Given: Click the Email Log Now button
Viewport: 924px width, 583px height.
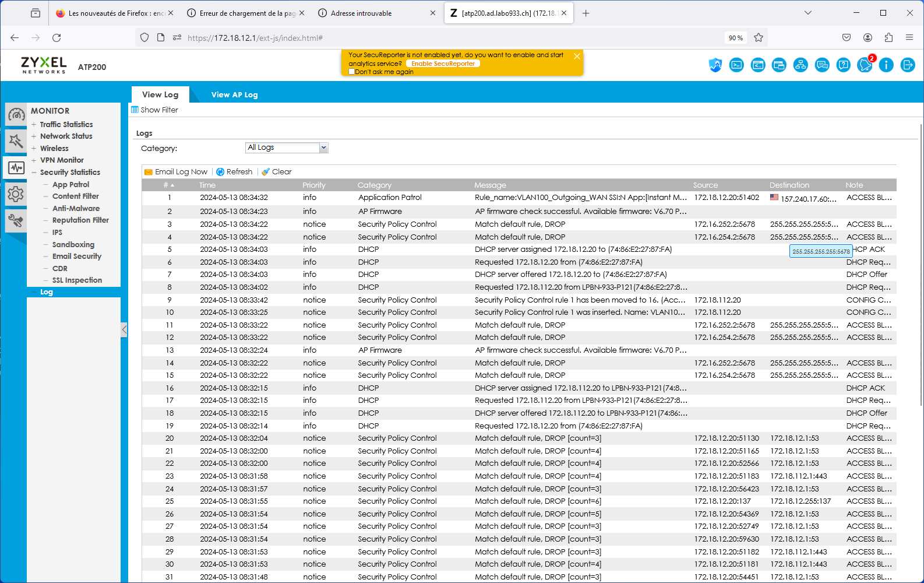Looking at the screenshot, I should (176, 172).
